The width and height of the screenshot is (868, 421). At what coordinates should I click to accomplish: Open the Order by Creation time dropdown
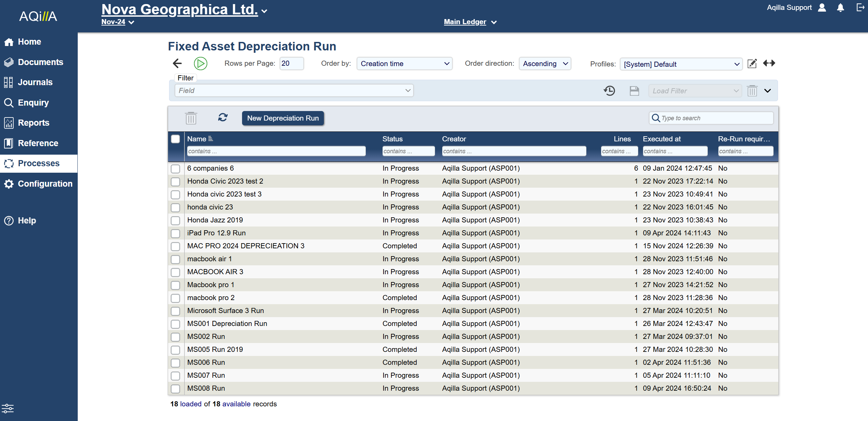pos(404,64)
